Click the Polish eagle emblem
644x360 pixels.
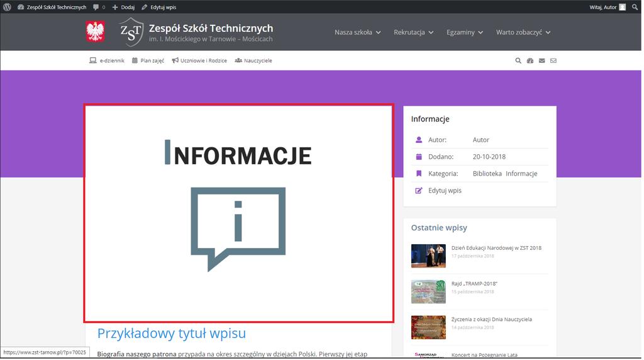(x=96, y=31)
